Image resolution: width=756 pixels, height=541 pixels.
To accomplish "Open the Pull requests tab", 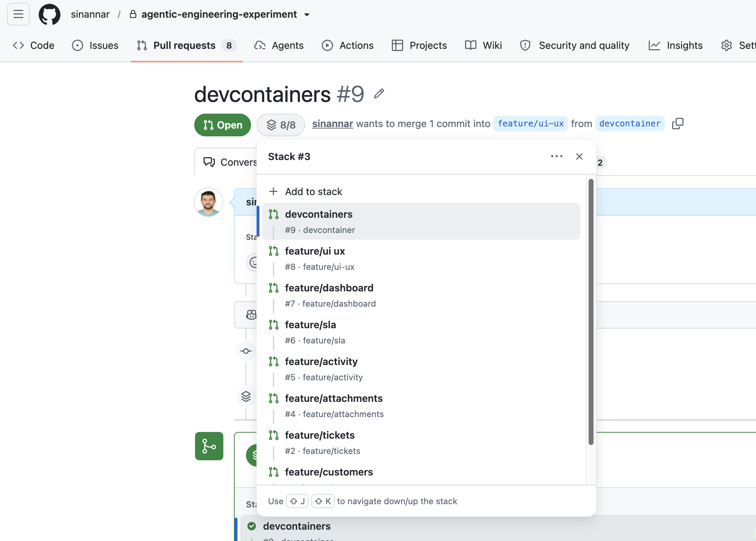I will (x=187, y=45).
